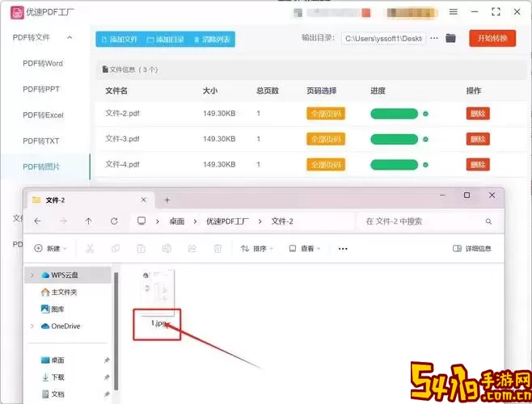The width and height of the screenshot is (532, 404).
Task: Unpin 下载 from quick access
Action: (107, 377)
